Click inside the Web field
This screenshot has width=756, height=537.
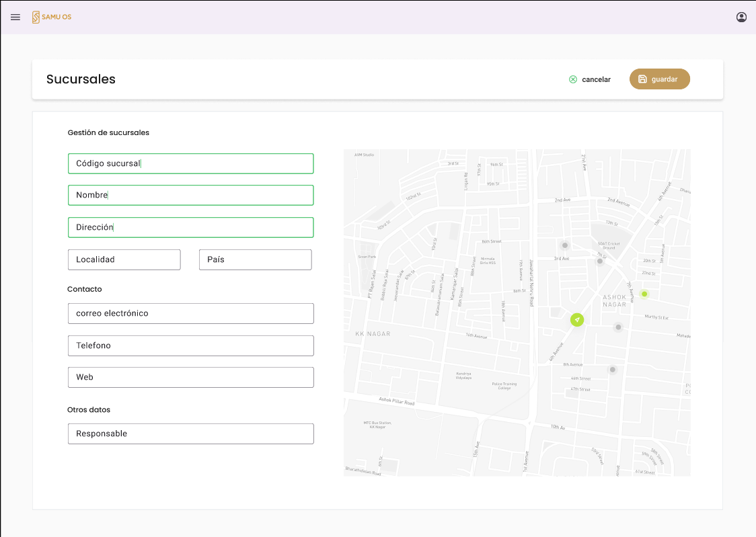(190, 377)
